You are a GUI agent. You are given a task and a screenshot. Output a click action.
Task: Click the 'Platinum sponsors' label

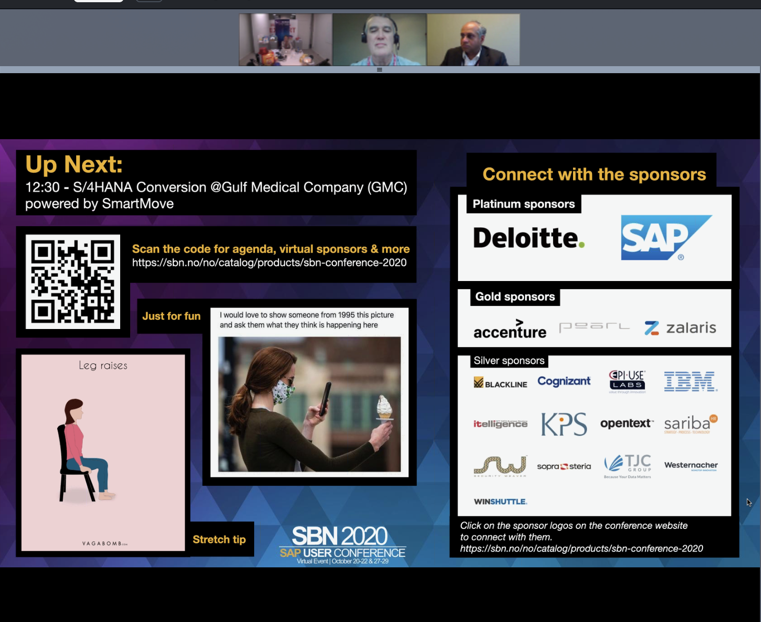coord(524,204)
